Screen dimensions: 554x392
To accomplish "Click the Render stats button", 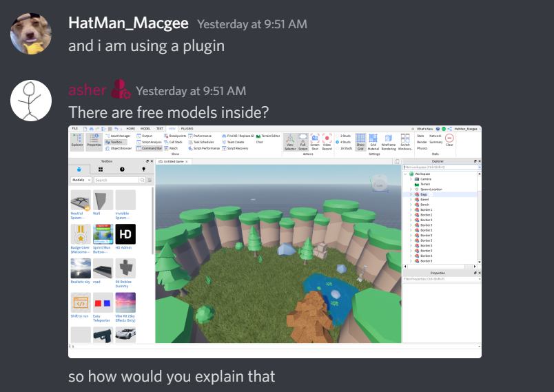I will [422, 142].
